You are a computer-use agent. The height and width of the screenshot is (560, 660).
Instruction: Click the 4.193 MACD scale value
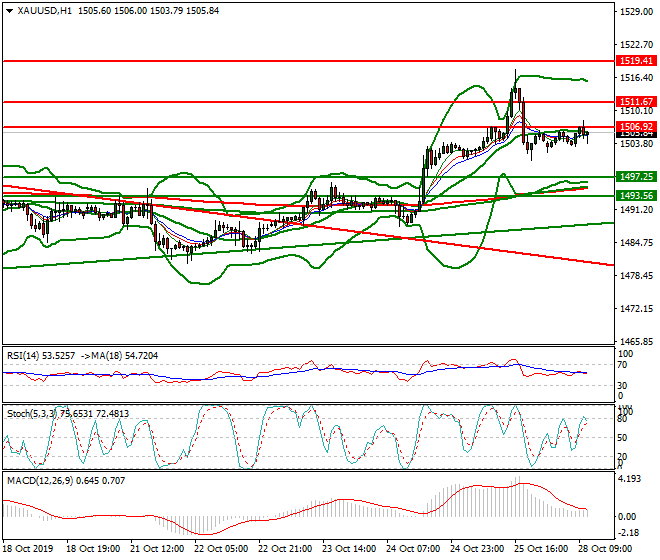pos(630,479)
